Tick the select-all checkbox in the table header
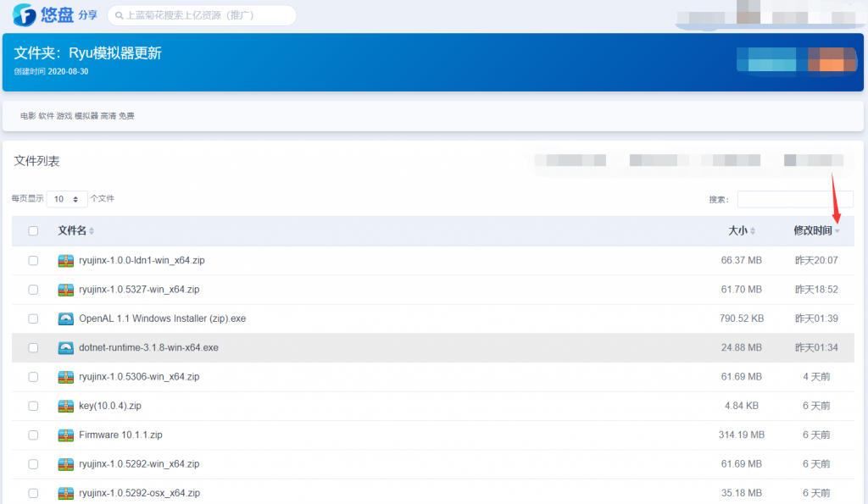This screenshot has height=504, width=868. [x=33, y=230]
